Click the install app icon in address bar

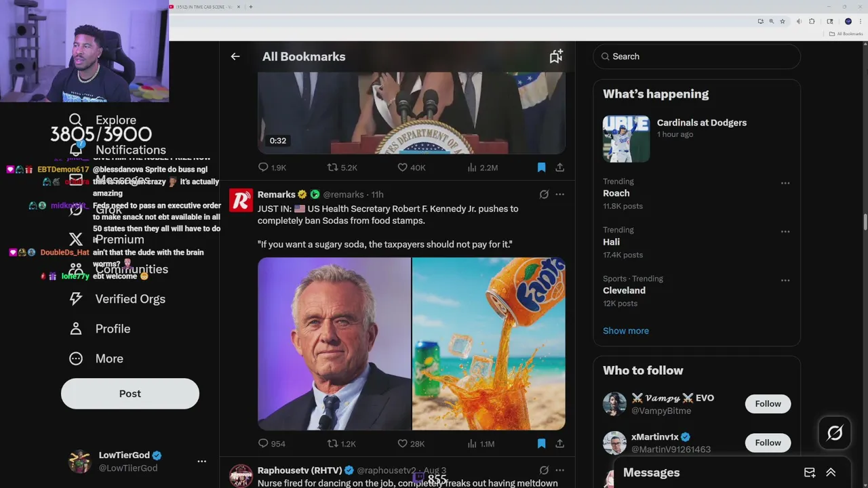click(760, 22)
